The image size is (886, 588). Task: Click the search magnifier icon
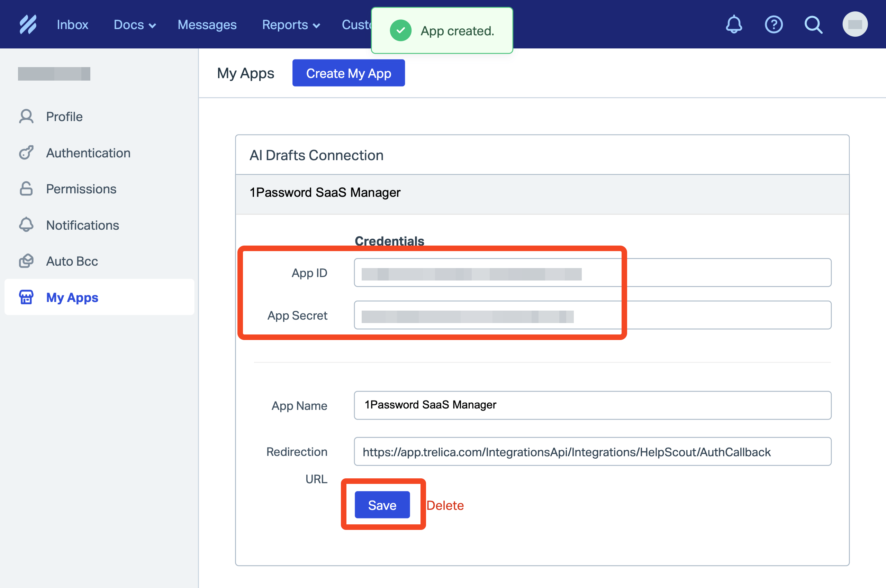pos(813,24)
